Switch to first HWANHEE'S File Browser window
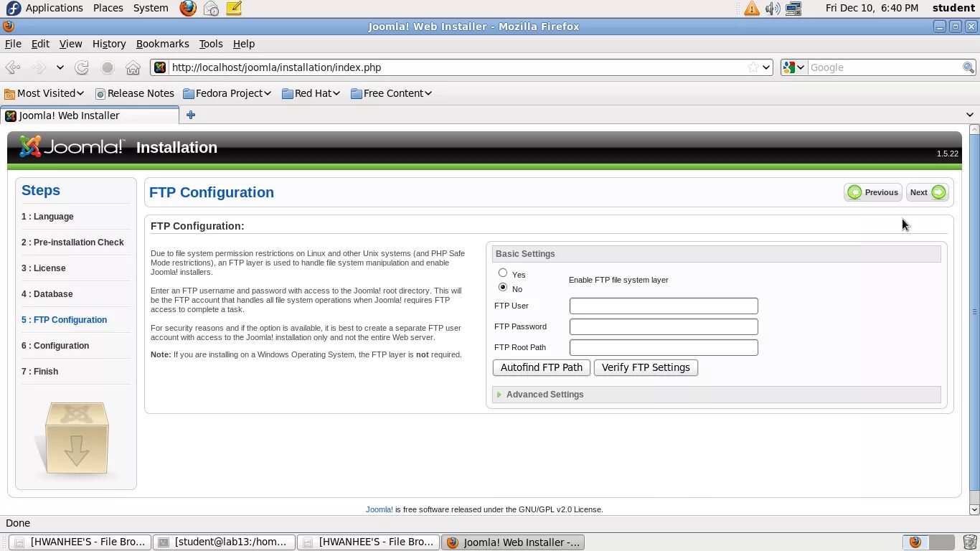This screenshot has height=551, width=980. [x=80, y=542]
